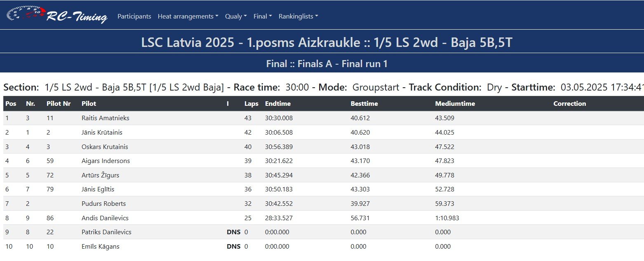Select pilot Jānis Eglītis
644x261 pixels.
pyautogui.click(x=98, y=189)
